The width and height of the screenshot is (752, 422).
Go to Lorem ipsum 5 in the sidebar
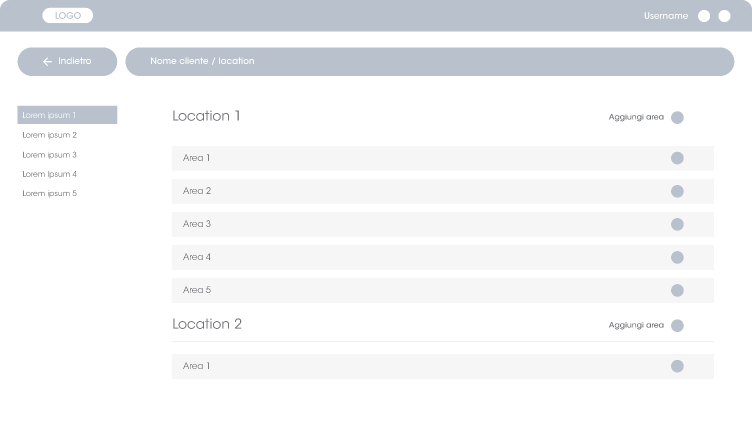(50, 193)
